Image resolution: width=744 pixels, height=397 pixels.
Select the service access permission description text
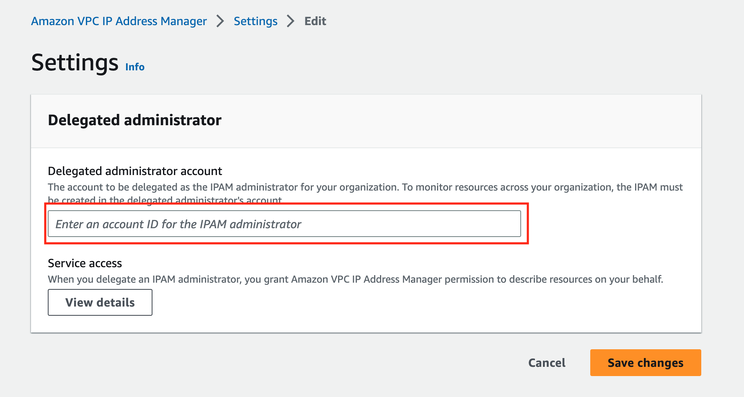[x=355, y=279]
